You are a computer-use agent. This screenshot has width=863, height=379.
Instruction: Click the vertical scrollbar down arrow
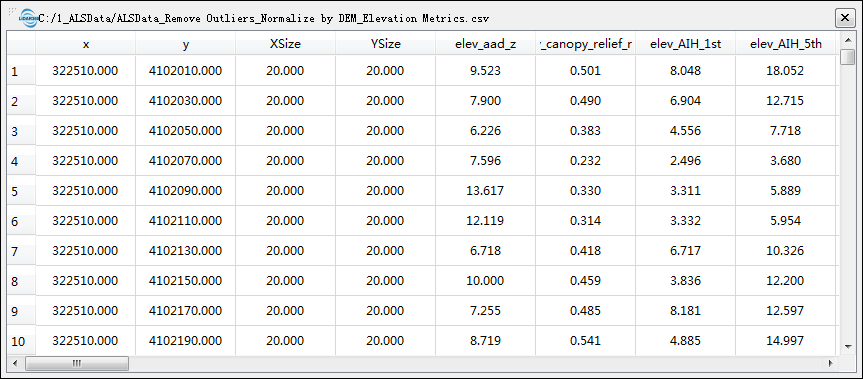click(848, 347)
